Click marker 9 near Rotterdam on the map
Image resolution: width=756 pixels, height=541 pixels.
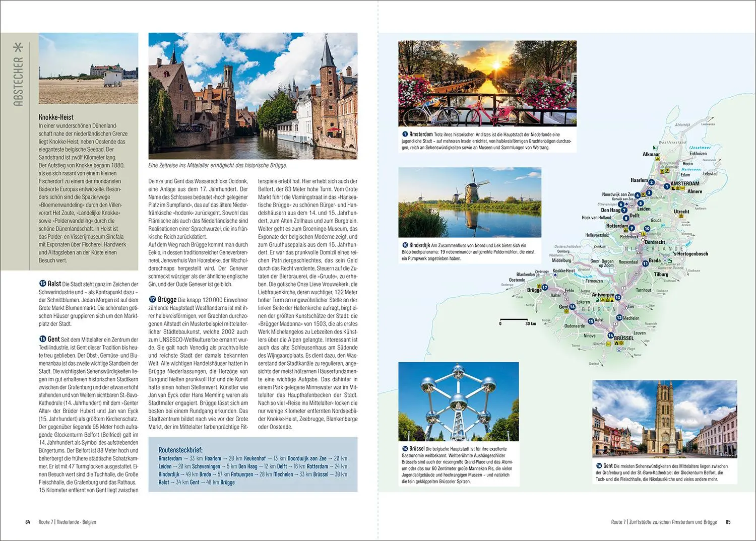pos(632,228)
